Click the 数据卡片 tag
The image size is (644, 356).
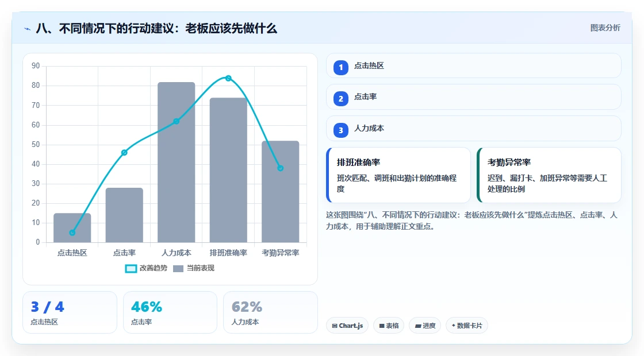466,326
